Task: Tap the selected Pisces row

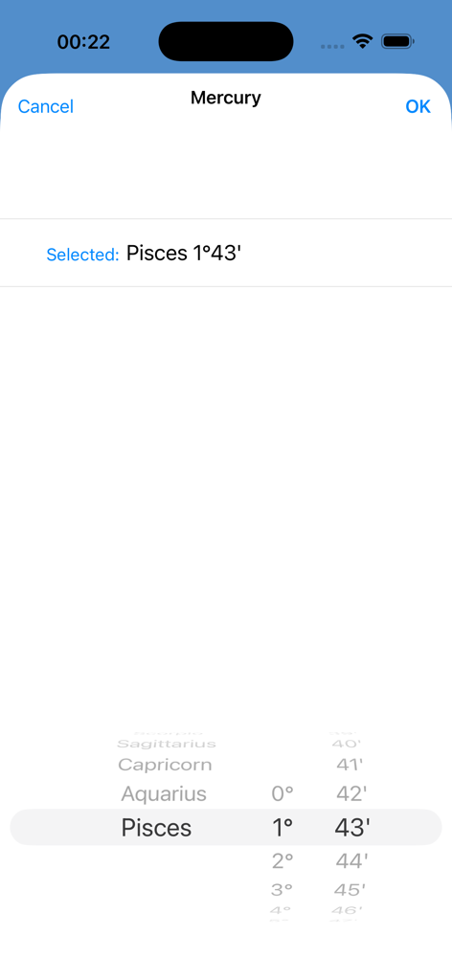Action: [x=156, y=828]
